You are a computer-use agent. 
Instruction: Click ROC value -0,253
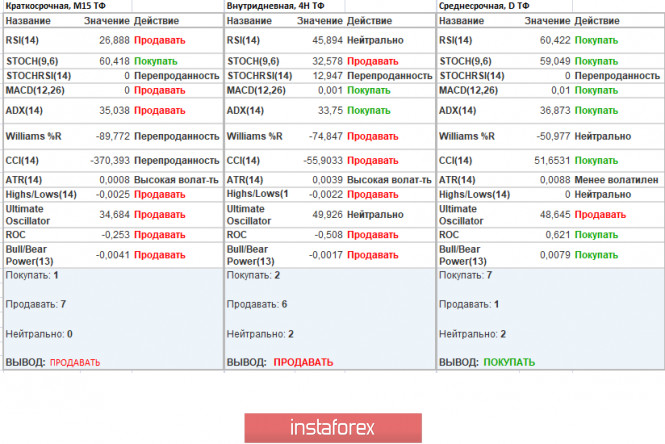115,235
